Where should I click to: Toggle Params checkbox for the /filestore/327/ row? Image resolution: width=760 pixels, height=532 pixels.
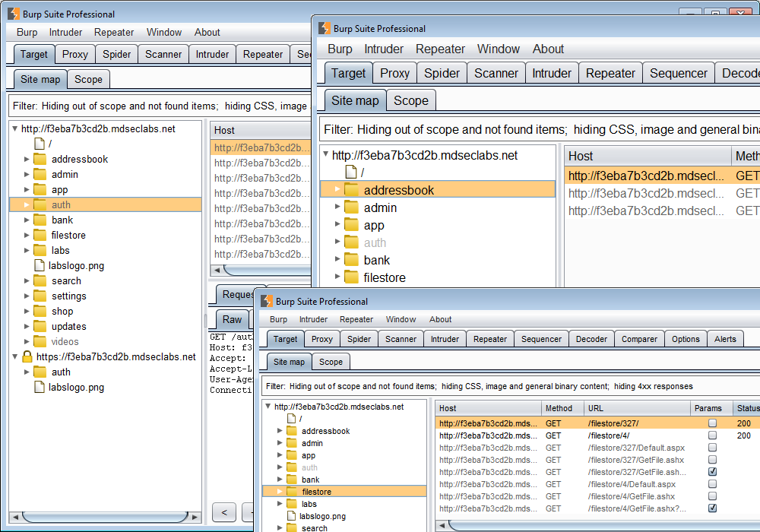coord(713,423)
